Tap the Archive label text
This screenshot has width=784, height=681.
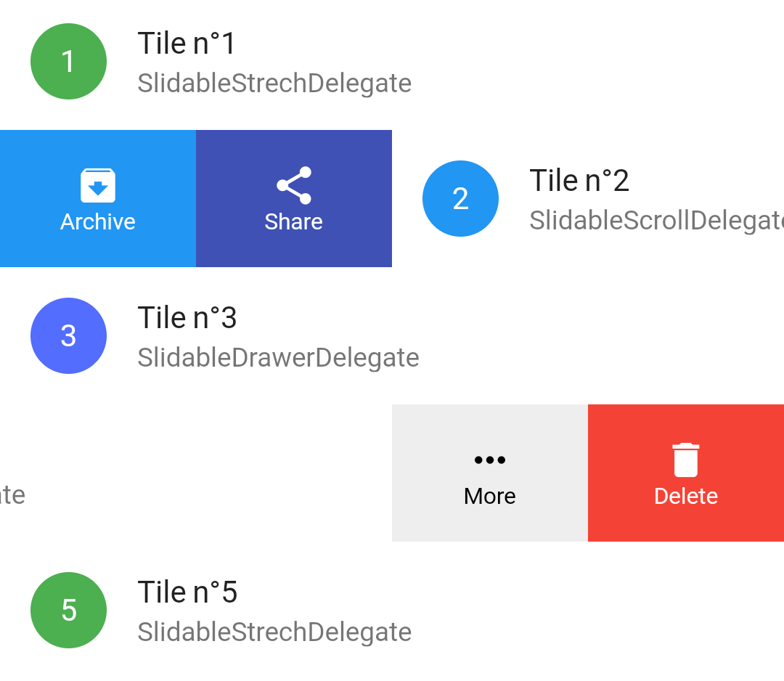point(98,221)
